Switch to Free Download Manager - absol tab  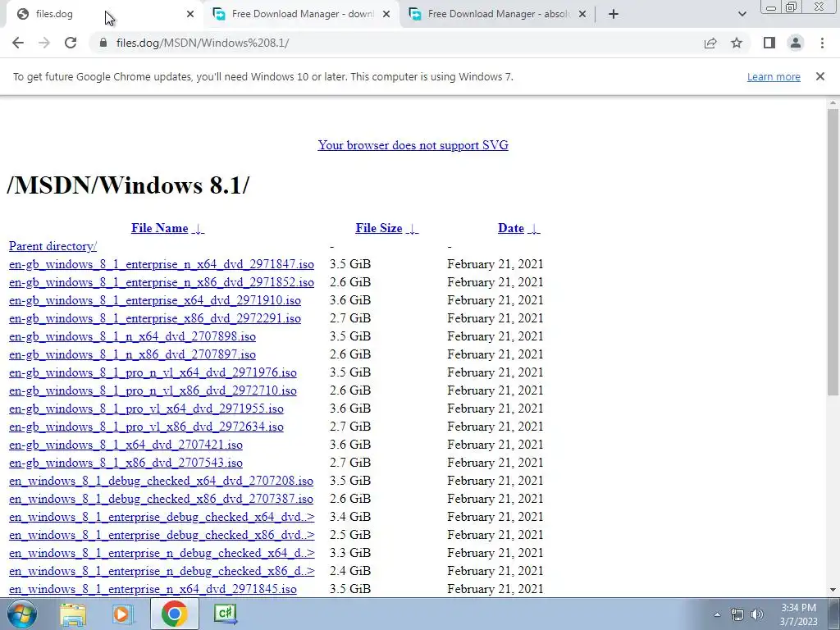[x=498, y=14]
